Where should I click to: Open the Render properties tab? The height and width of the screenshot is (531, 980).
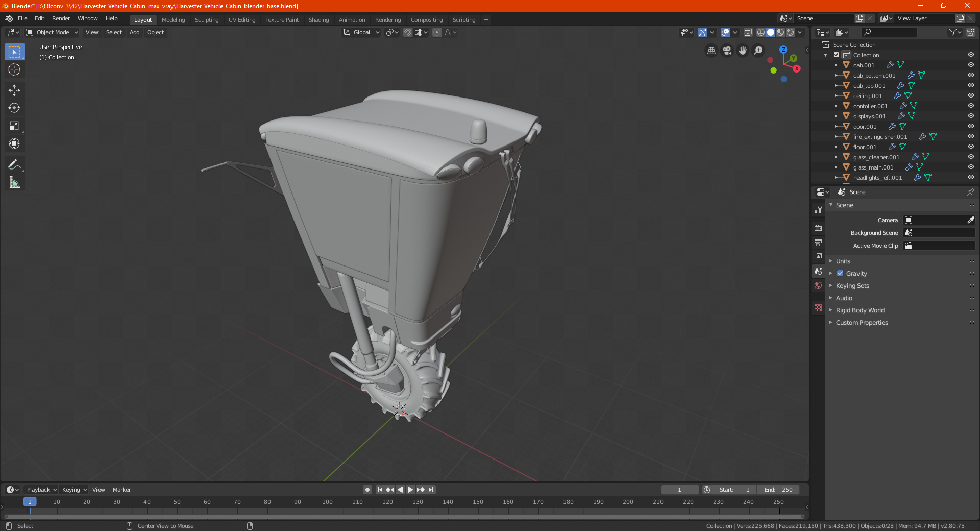coord(818,228)
